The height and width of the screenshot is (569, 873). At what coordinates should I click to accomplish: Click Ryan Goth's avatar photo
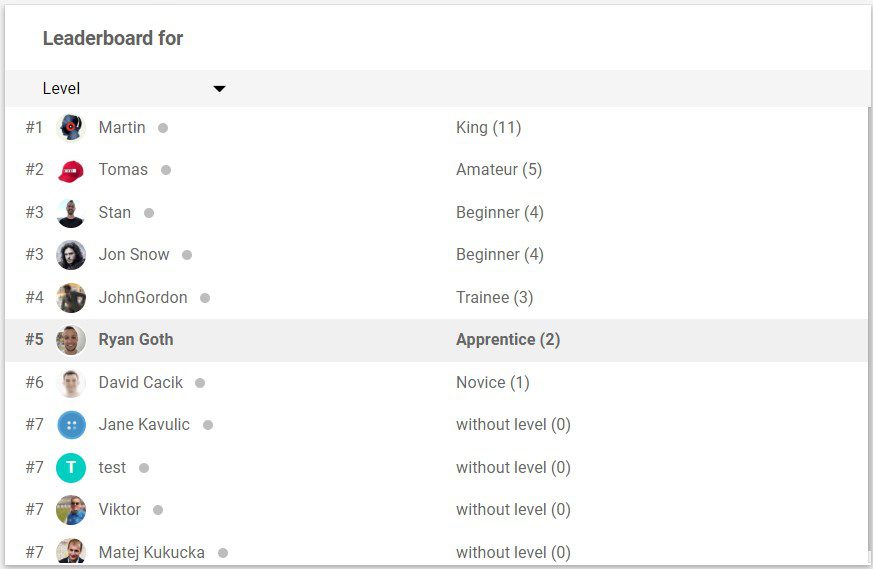(x=71, y=340)
